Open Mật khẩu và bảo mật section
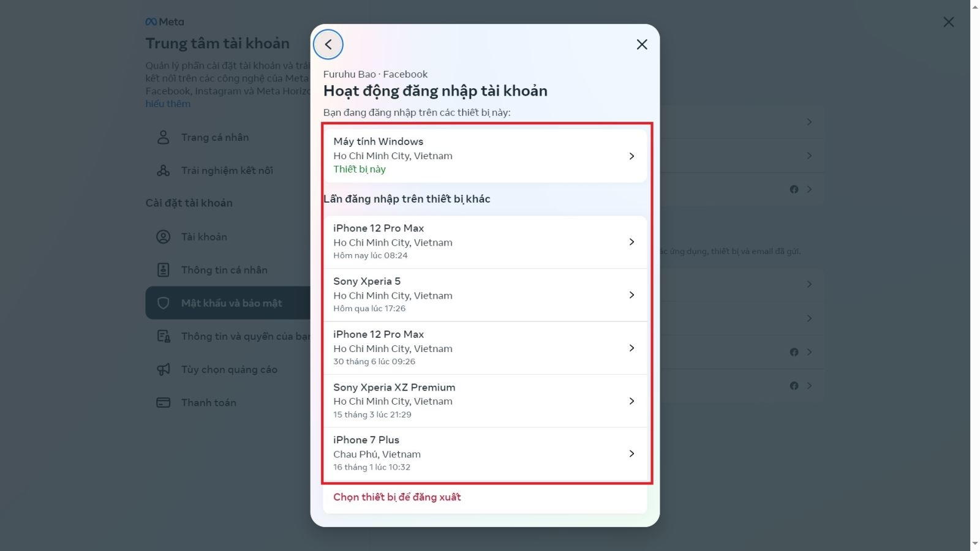Image resolution: width=980 pixels, height=551 pixels. pyautogui.click(x=228, y=303)
